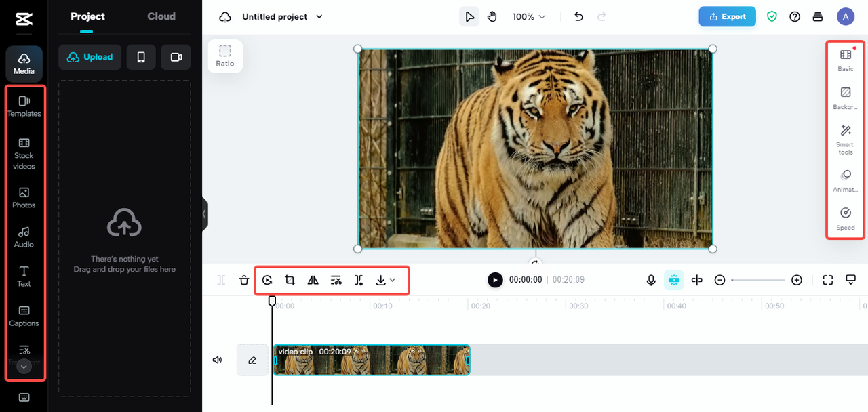The height and width of the screenshot is (412, 868).
Task: Toggle the preview axis split icon
Action: coord(696,280)
